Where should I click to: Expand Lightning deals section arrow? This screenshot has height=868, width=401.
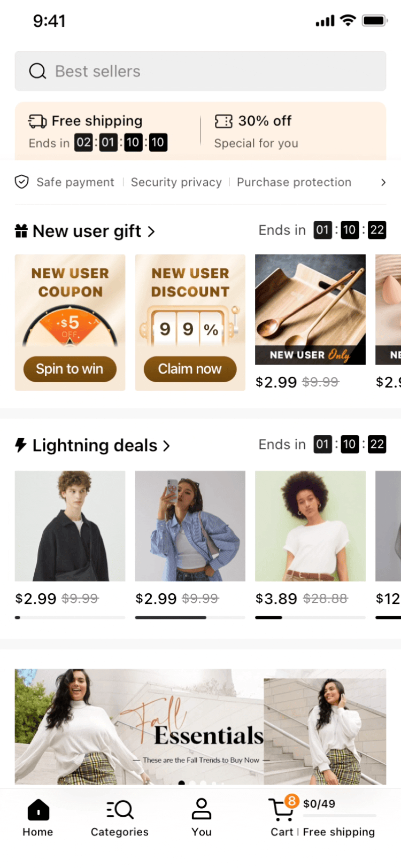[x=166, y=446]
